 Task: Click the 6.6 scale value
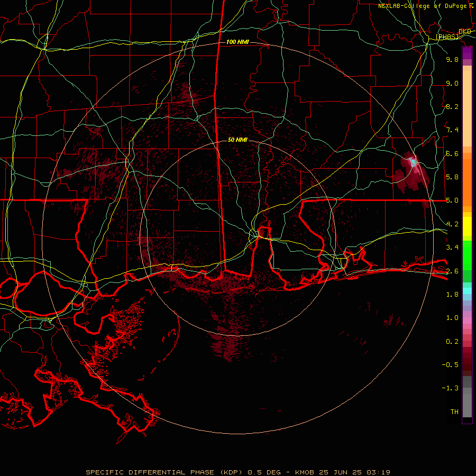(x=452, y=153)
